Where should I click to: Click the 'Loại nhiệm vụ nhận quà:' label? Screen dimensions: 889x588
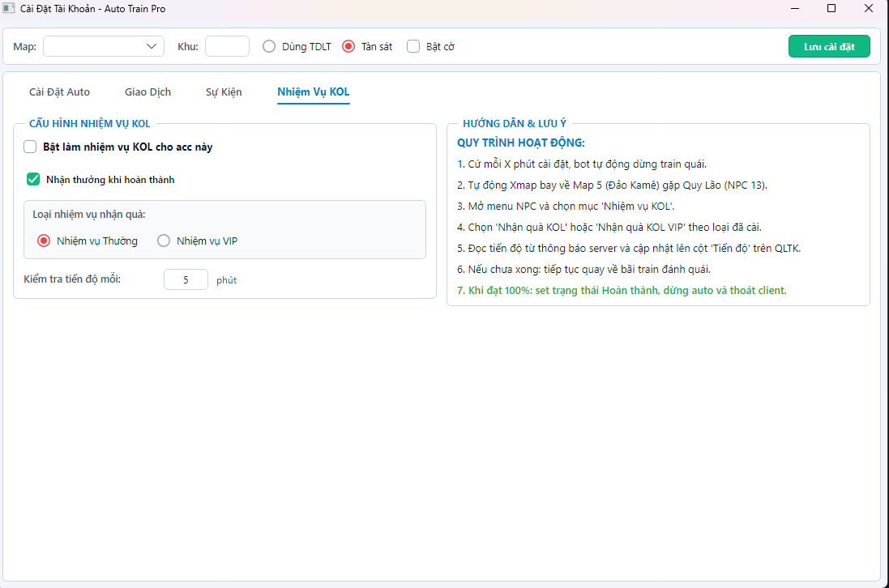(x=89, y=215)
